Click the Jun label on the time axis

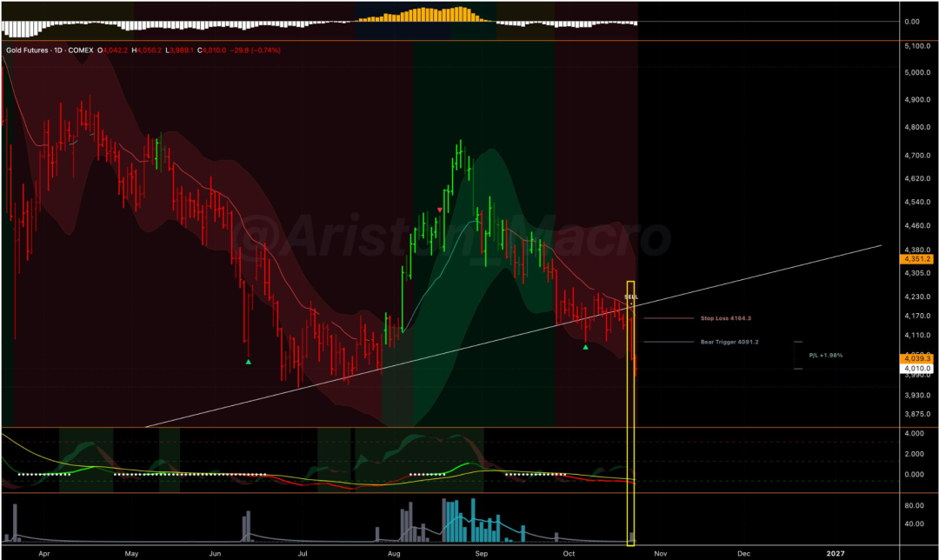click(x=215, y=553)
